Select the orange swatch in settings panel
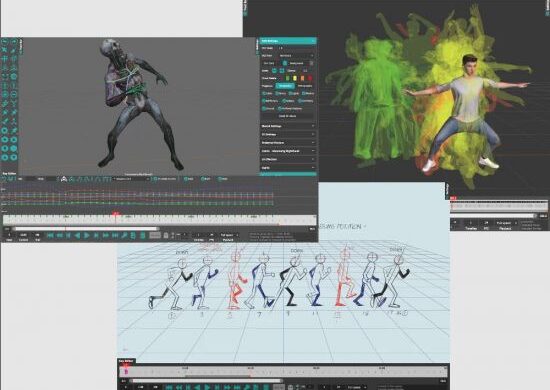Image resolution: width=550 pixels, height=390 pixels. click(302, 78)
